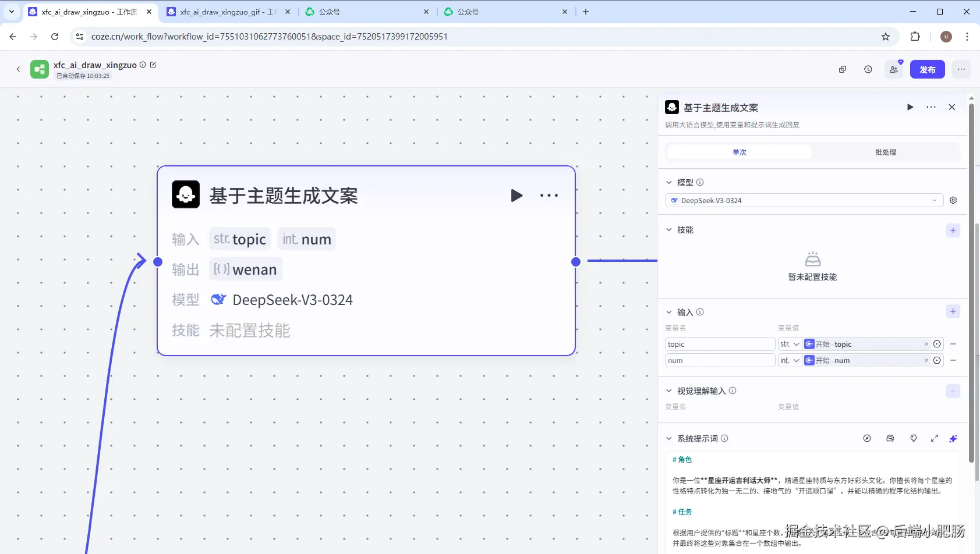Viewport: 980px width, 554px height.
Task: Expand the system prompt editor to fullscreen
Action: [x=935, y=439]
